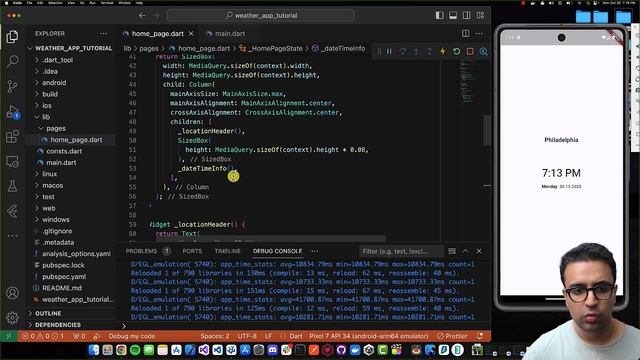Switch to the Timeline panel tab
Image resolution: width=640 pixels, height=360 pixels.
pos(227,251)
